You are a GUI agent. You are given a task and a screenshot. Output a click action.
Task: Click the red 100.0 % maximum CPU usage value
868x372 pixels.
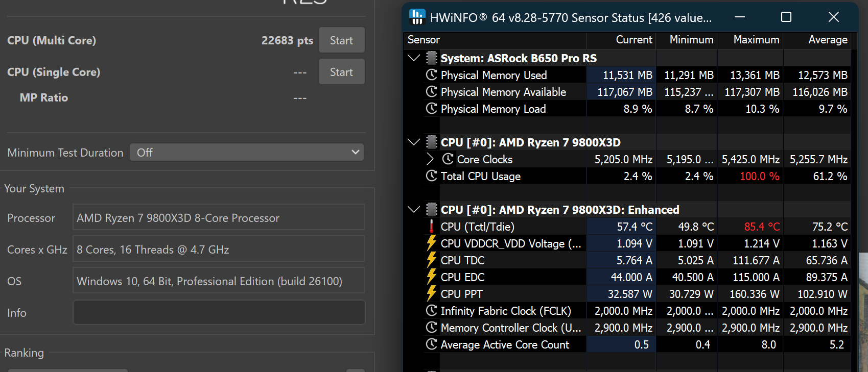[760, 176]
